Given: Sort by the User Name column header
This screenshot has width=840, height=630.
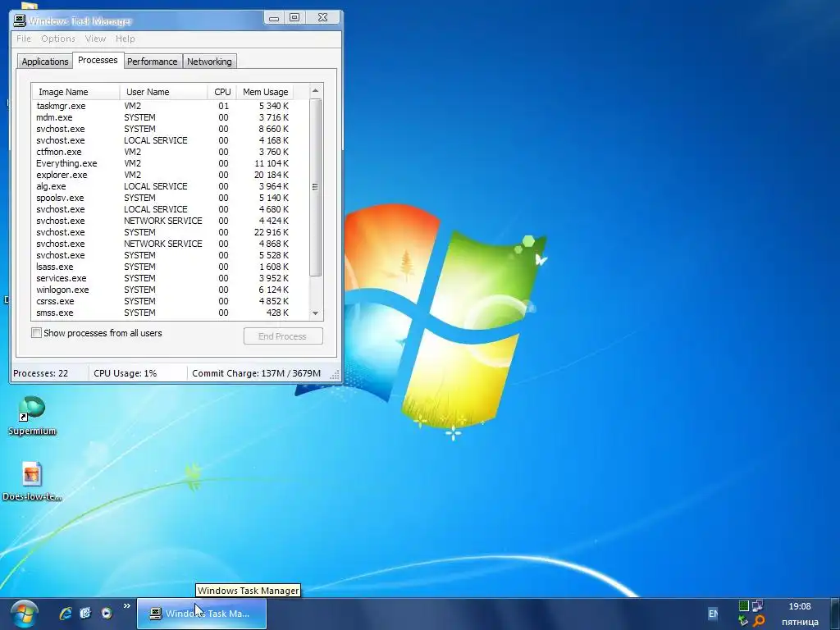Looking at the screenshot, I should pos(163,92).
